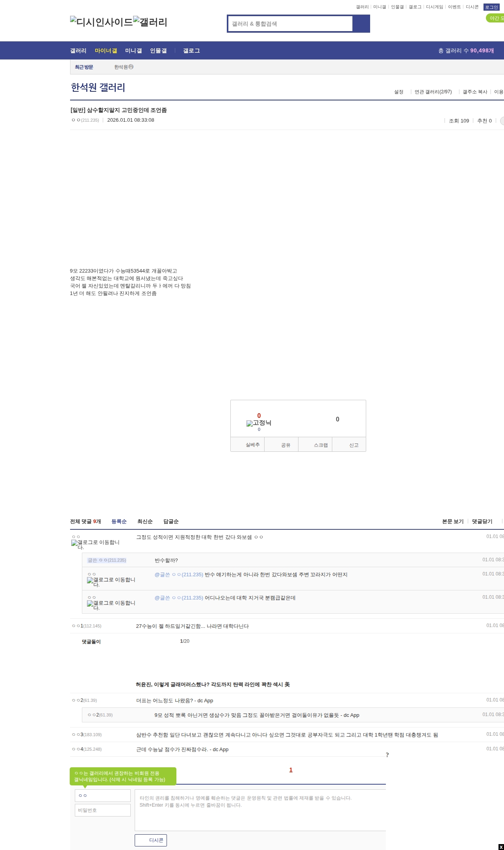Open the 허윤진 headline article link
The height and width of the screenshot is (850, 504).
pyautogui.click(x=213, y=685)
